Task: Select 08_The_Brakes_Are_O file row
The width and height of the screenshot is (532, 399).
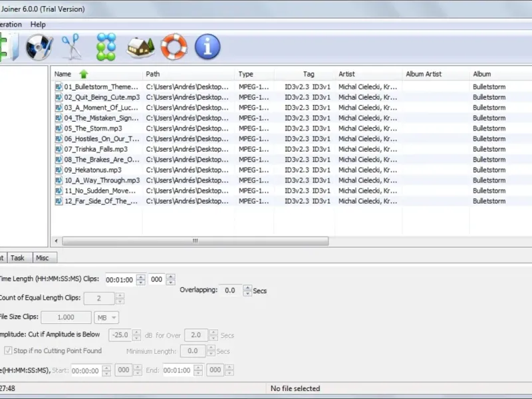Action: [x=293, y=160]
